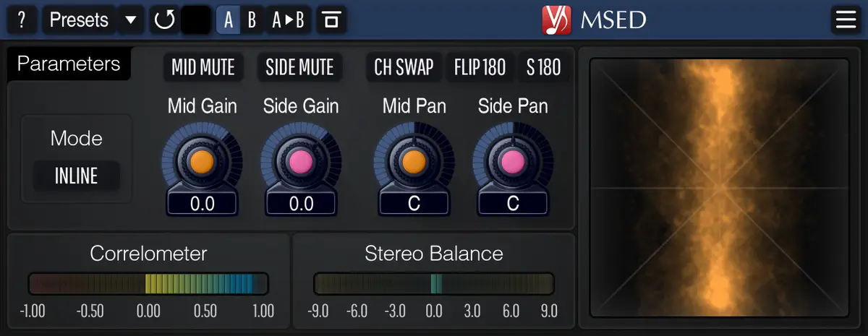Click the Correlometer label
This screenshot has height=336, width=868.
click(148, 254)
